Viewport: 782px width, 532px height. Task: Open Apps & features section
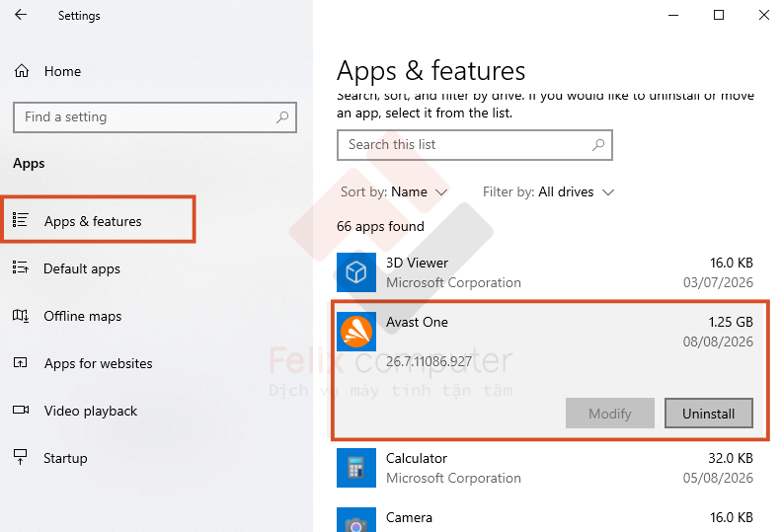pos(99,220)
